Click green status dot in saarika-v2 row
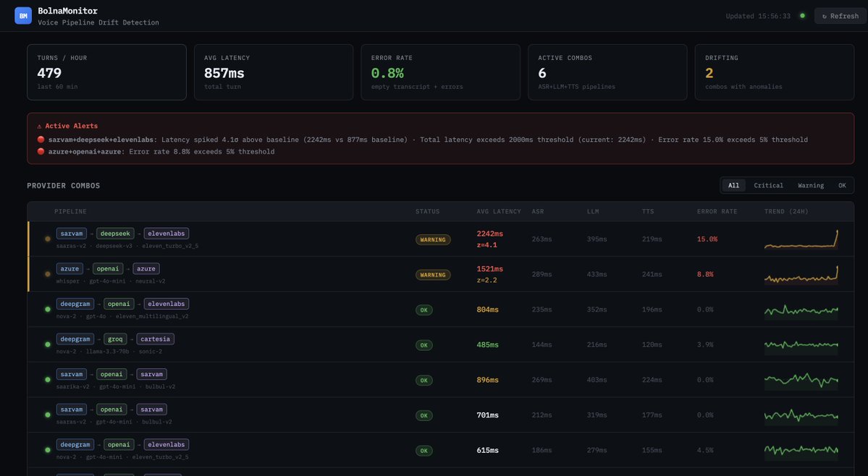 (48, 380)
